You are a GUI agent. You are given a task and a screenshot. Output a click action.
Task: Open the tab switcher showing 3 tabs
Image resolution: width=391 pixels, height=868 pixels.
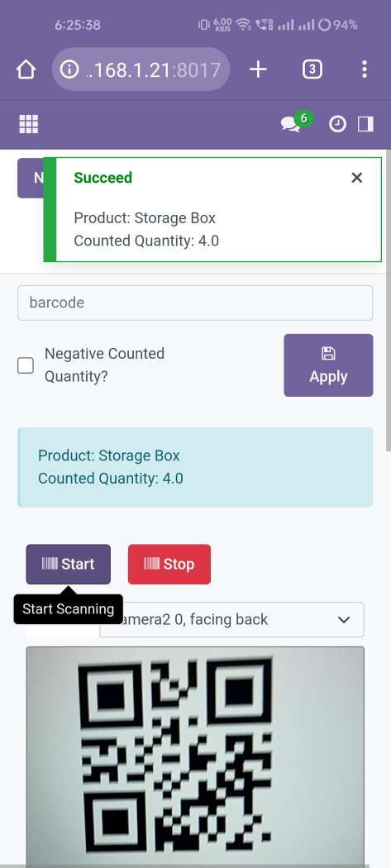(312, 69)
